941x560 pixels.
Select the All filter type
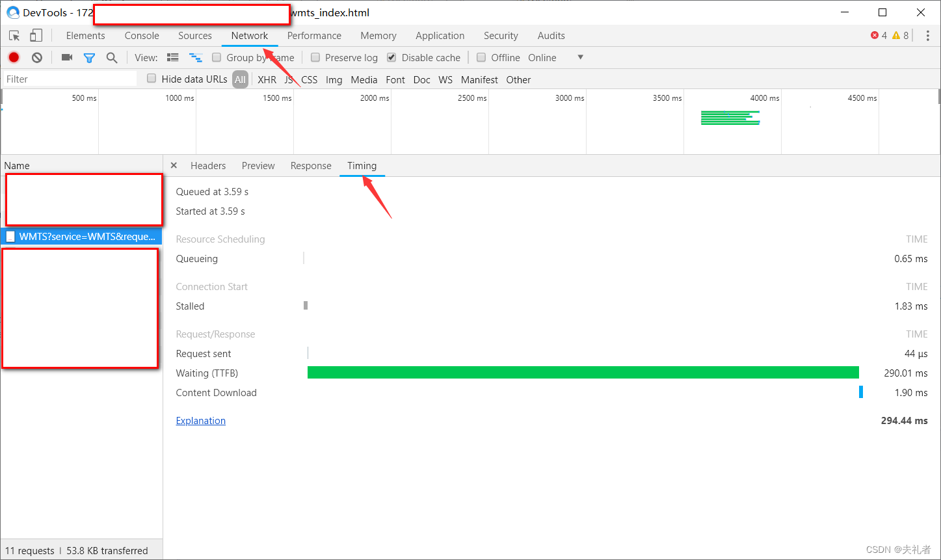click(241, 79)
